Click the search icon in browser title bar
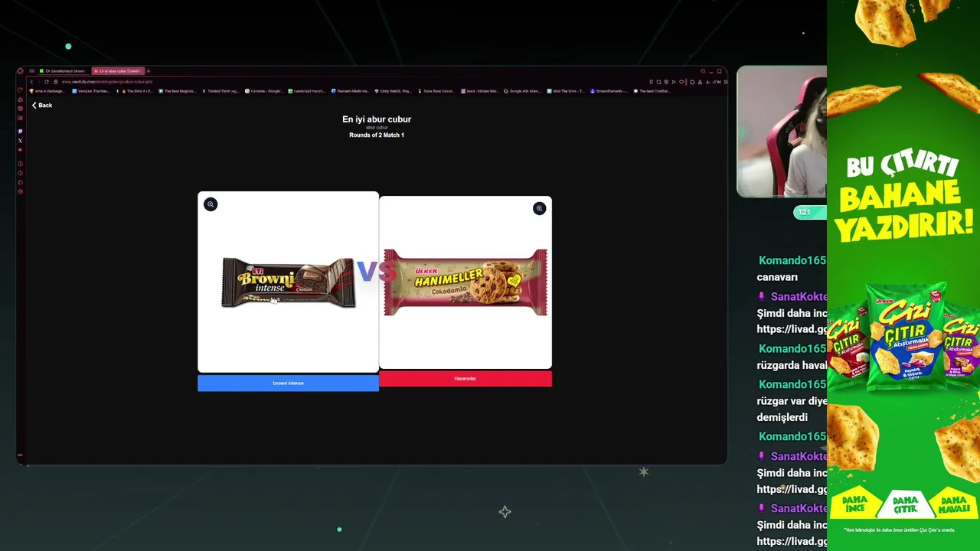980x551 pixels. [x=703, y=71]
